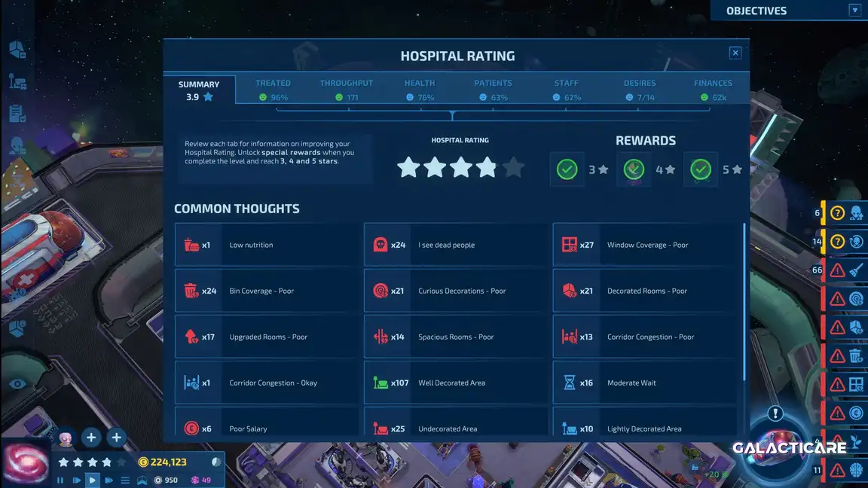Open the open-book icon in bottom bar
This screenshot has height=488, width=868.
click(142, 480)
